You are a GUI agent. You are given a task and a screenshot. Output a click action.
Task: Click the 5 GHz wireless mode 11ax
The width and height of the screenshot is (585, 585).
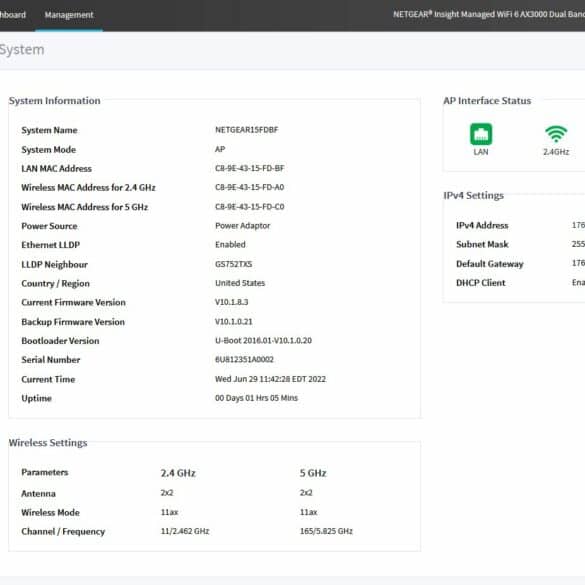tap(309, 512)
